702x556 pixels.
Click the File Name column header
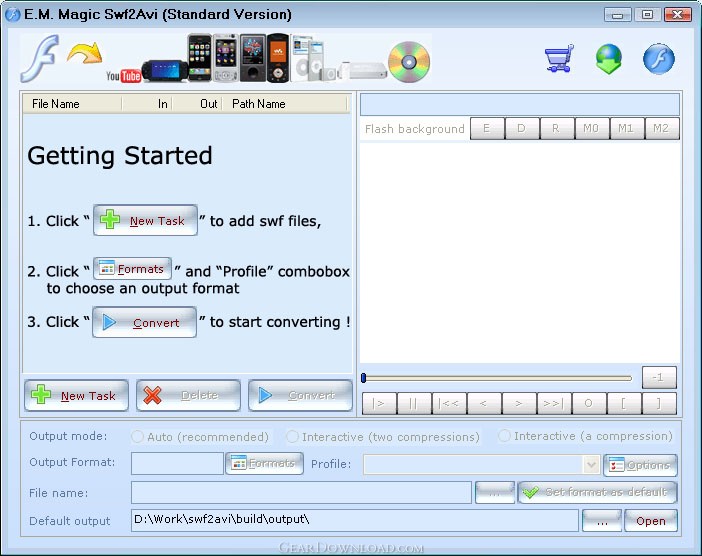click(72, 104)
